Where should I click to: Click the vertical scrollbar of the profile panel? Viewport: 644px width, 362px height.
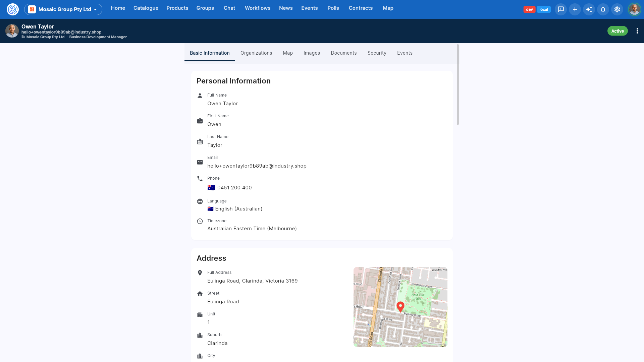coord(458,84)
